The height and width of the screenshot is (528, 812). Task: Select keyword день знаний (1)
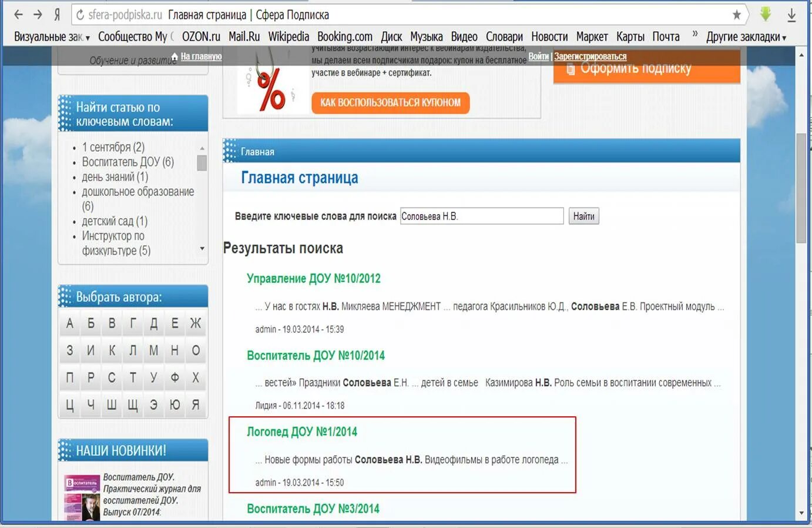115,177
